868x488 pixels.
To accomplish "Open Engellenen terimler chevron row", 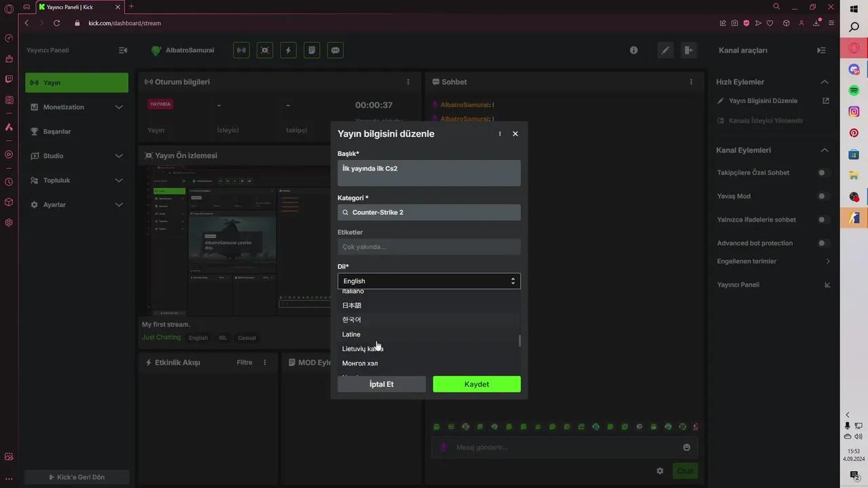I will (774, 262).
